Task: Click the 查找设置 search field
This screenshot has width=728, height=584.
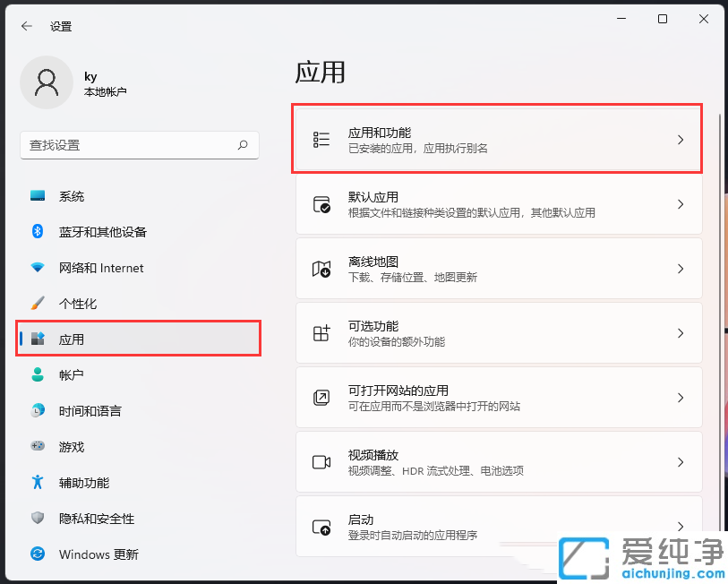Action: coord(139,145)
